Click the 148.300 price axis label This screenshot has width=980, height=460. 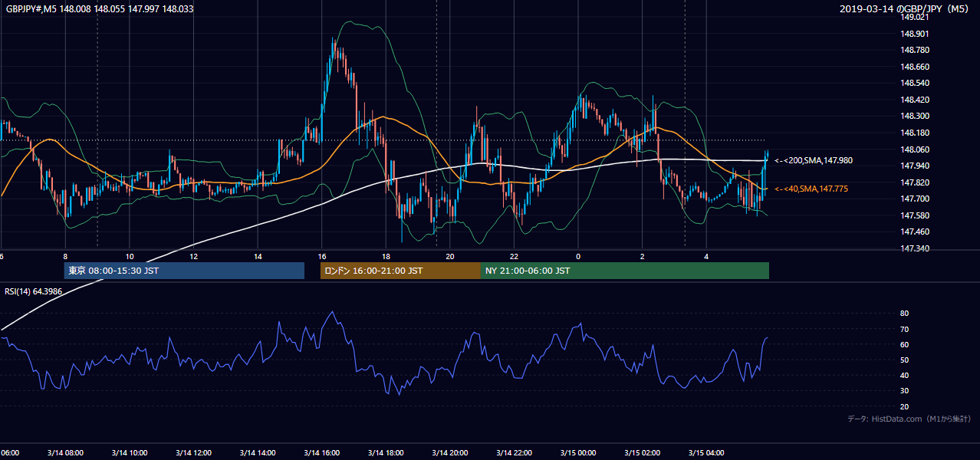click(x=916, y=116)
